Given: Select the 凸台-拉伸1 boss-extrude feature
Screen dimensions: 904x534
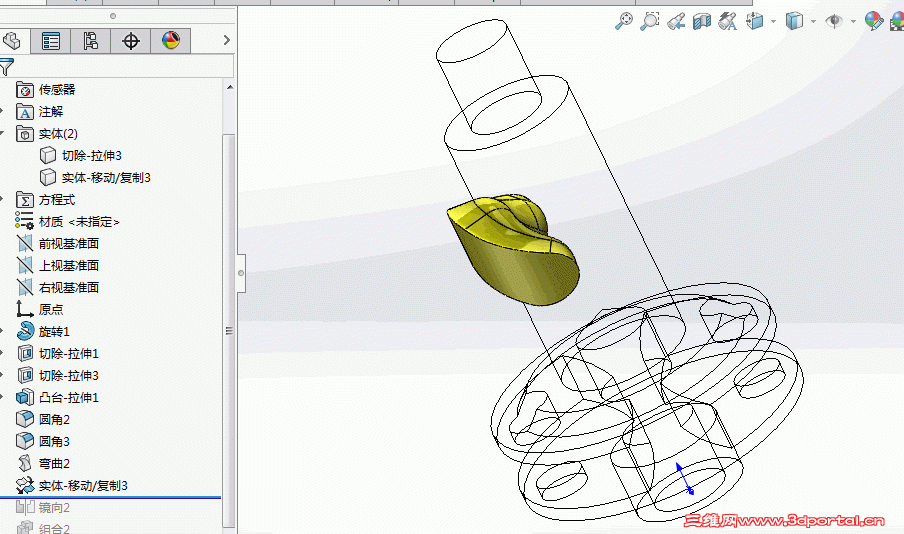Looking at the screenshot, I should tap(58, 397).
